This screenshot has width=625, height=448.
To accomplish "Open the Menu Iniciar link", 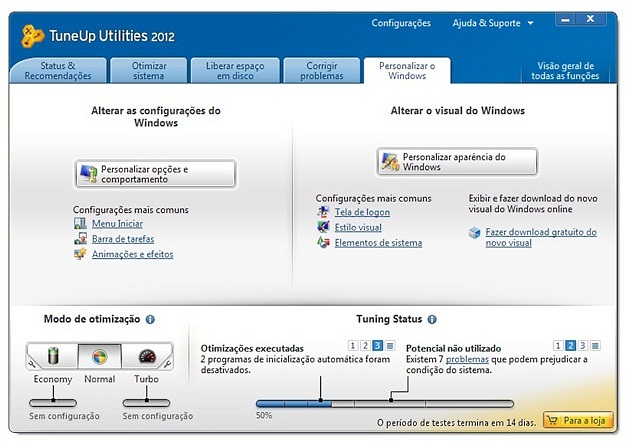I will click(x=118, y=224).
